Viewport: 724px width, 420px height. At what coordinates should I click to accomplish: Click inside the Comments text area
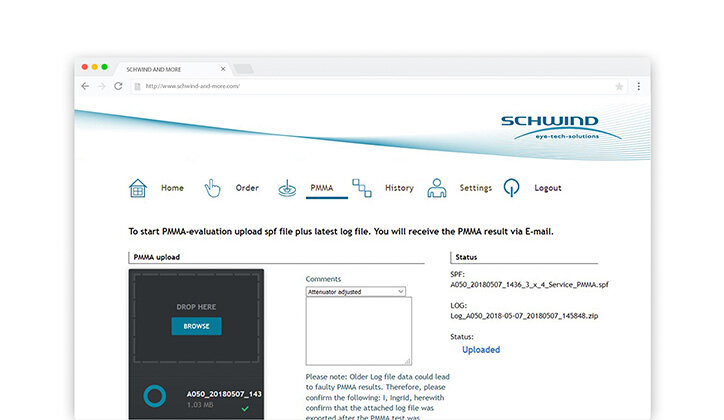click(358, 330)
